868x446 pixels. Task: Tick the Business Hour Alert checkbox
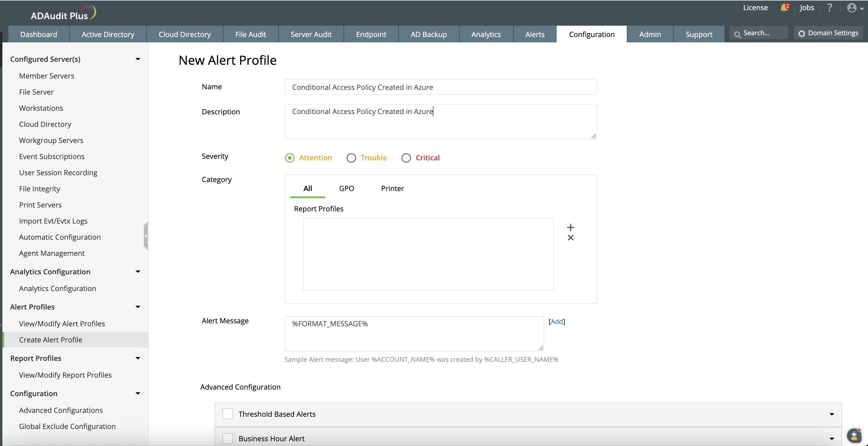228,438
